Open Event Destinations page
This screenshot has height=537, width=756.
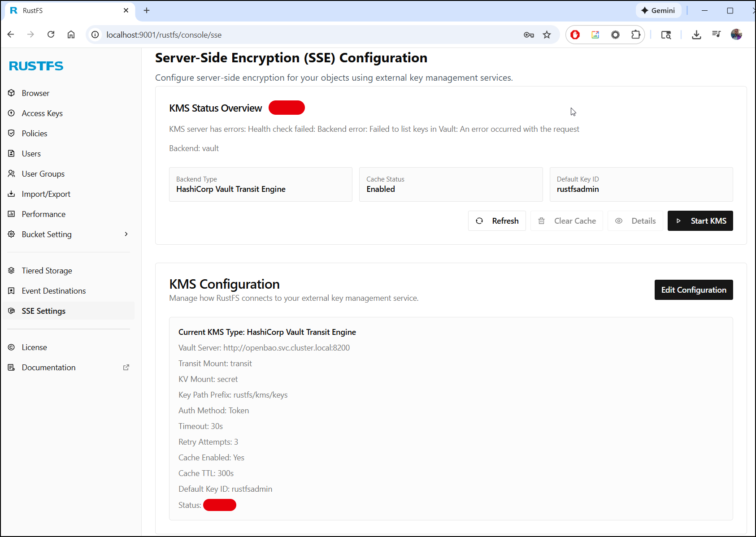pyautogui.click(x=54, y=291)
